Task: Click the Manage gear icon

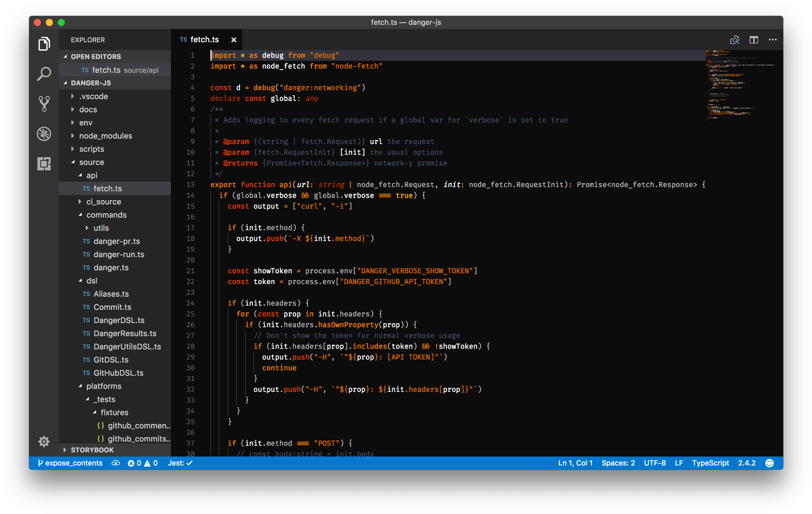Action: coord(44,441)
